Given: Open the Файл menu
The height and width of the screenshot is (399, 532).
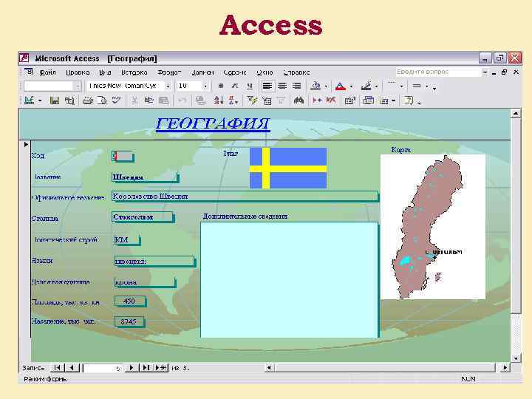Looking at the screenshot, I should (x=47, y=72).
